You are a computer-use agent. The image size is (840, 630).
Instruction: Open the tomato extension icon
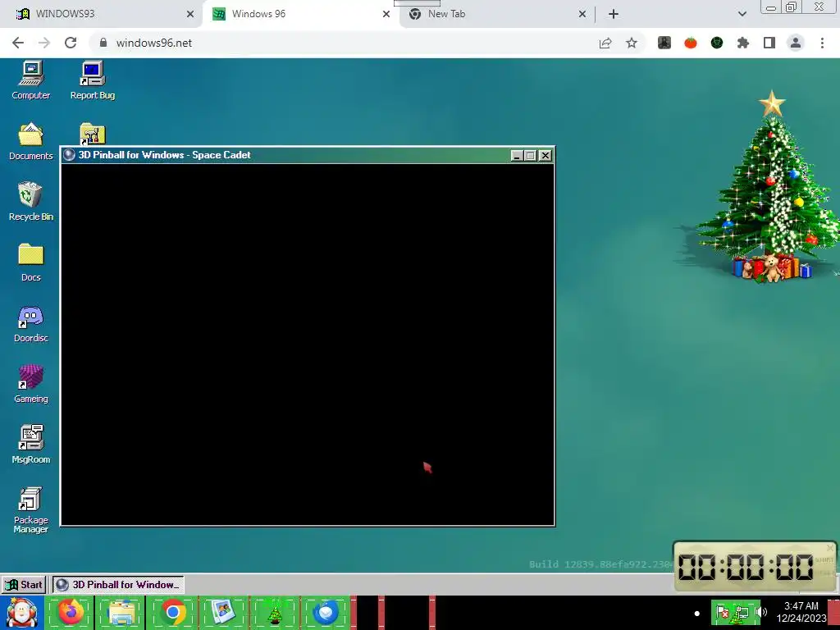pyautogui.click(x=691, y=43)
